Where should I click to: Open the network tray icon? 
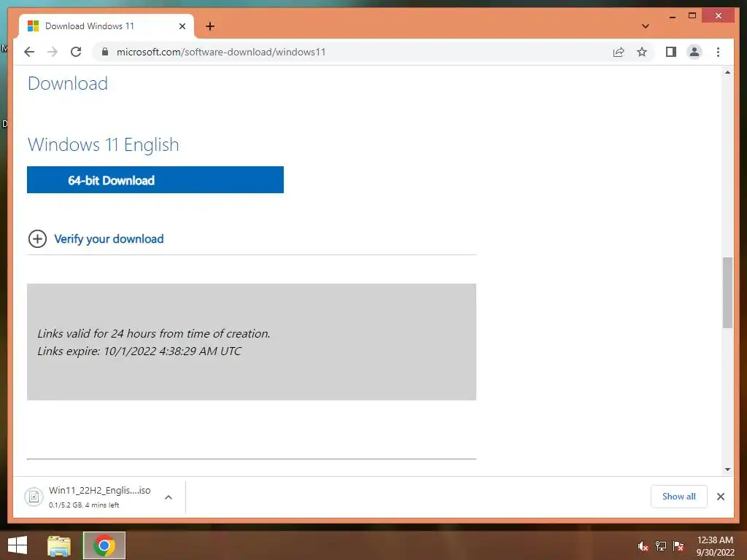pos(661,546)
